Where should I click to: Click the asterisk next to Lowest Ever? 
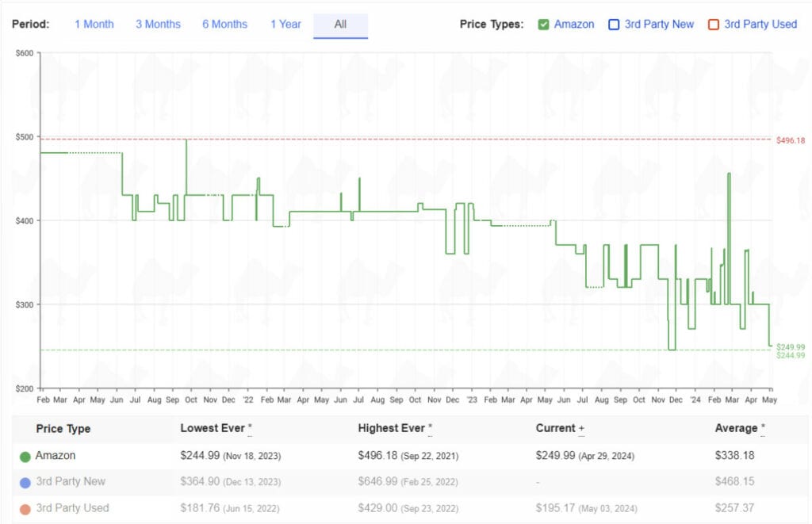250,429
